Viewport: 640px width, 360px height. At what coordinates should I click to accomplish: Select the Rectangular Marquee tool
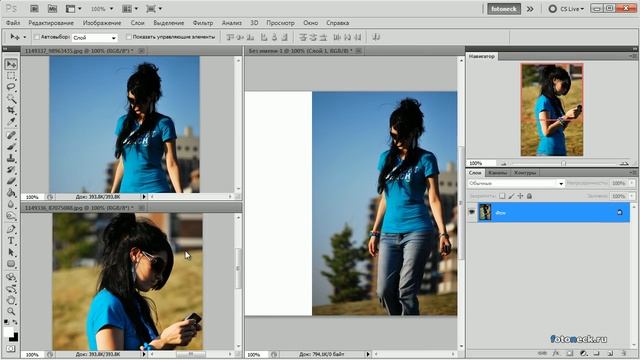click(11, 76)
